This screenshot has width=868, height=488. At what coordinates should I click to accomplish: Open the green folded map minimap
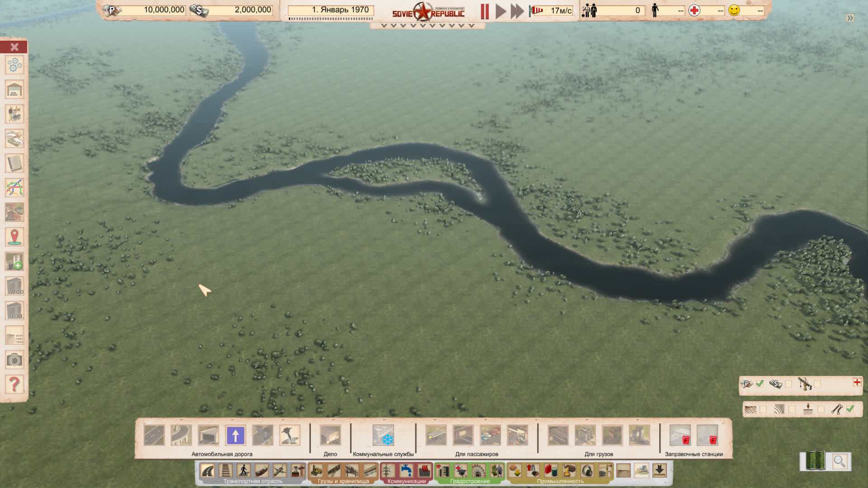point(816,461)
